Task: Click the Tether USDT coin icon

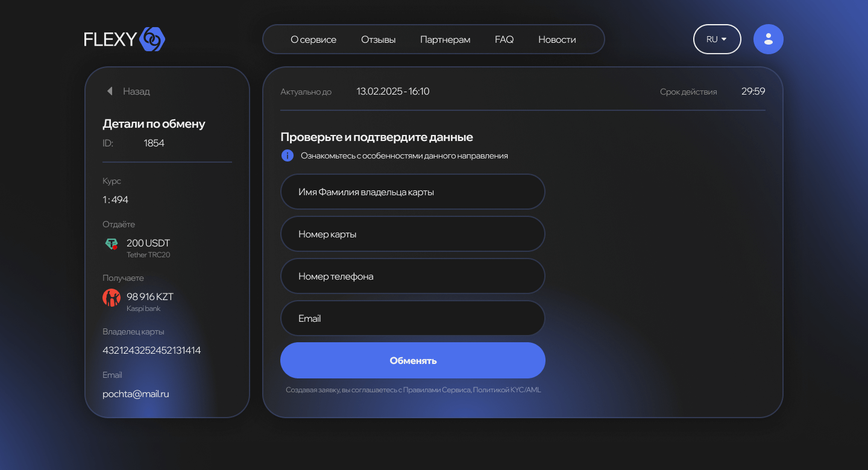Action: [112, 244]
